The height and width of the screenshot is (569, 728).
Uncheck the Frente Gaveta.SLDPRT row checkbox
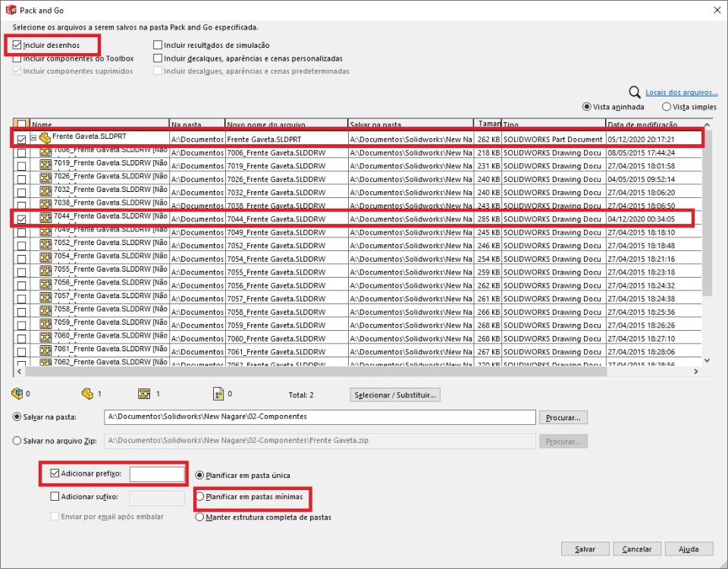tap(21, 140)
